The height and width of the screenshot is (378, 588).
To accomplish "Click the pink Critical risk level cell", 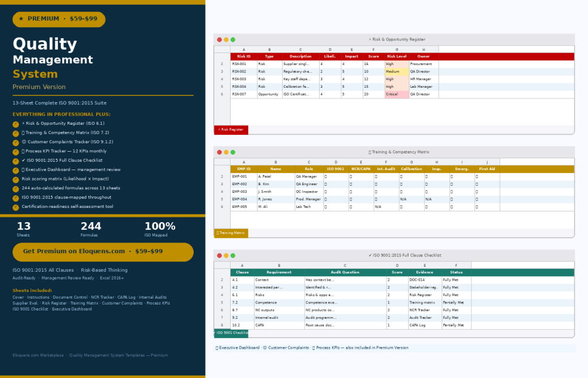I will coord(397,94).
